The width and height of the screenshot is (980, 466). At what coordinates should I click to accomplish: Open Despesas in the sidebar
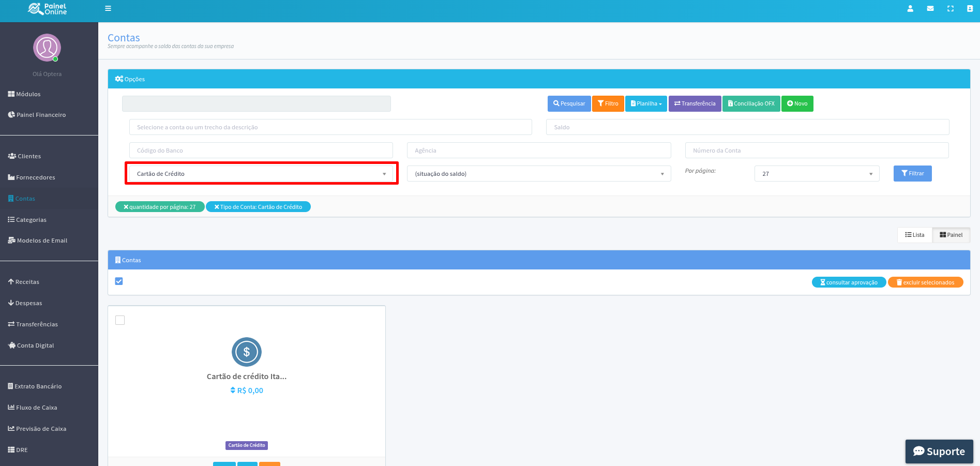[28, 303]
